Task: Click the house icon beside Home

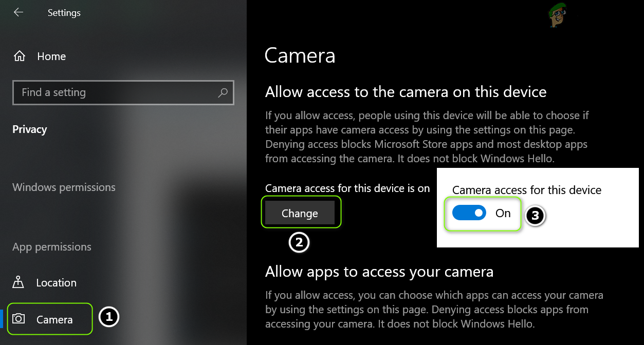Action: pyautogui.click(x=20, y=56)
